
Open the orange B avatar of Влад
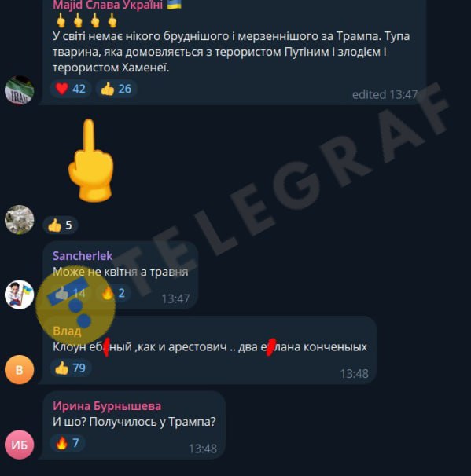click(19, 370)
